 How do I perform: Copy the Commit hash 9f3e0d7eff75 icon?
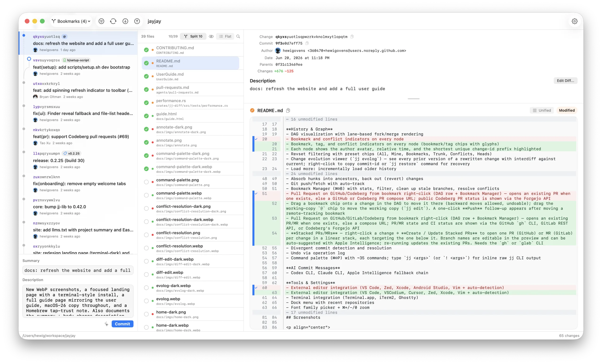[307, 43]
